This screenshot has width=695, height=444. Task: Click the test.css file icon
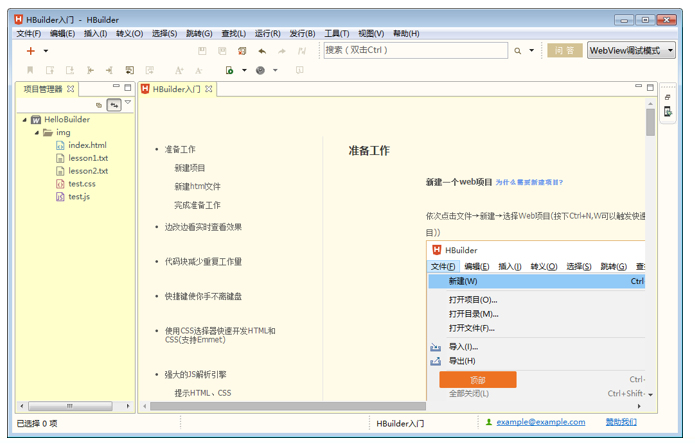pos(60,184)
